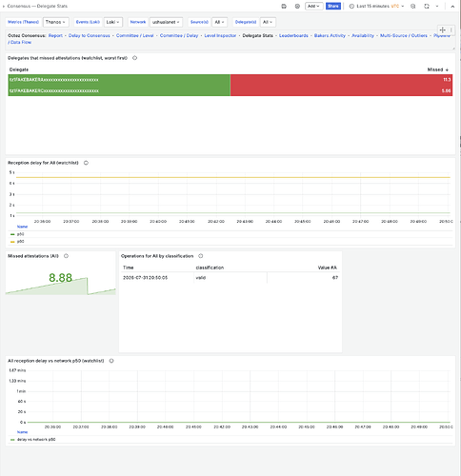461x476 pixels.
Task: Click info icon of Reception delay panel
Action: point(86,163)
